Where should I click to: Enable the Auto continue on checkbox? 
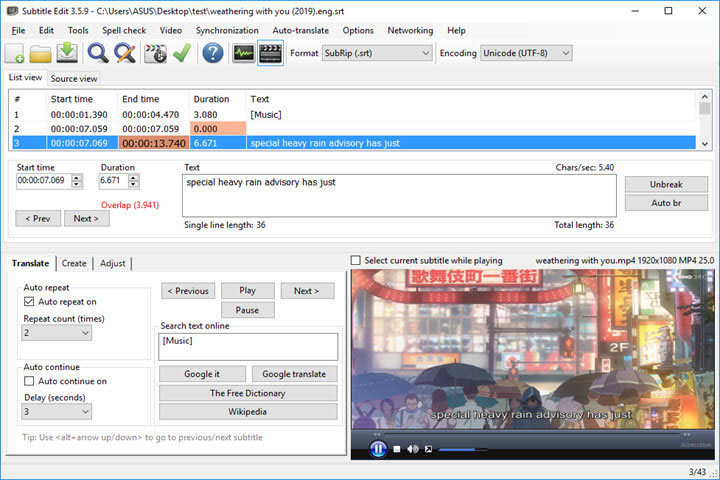tap(30, 381)
